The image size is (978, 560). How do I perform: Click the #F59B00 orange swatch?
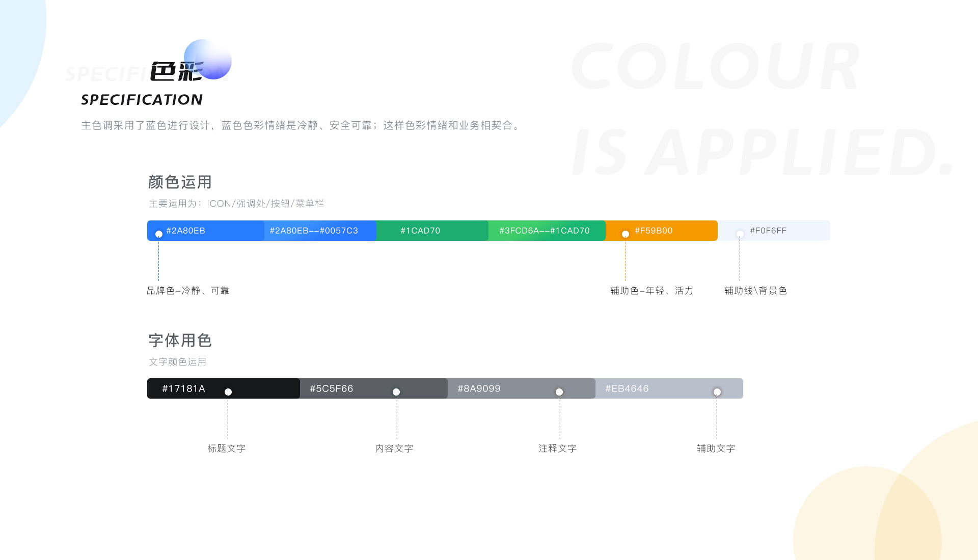point(662,231)
